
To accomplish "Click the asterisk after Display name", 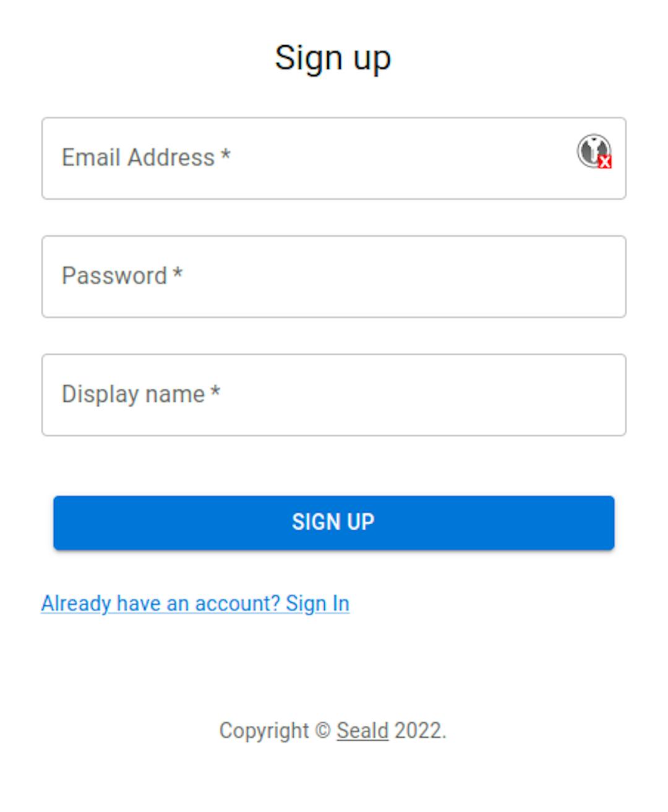I will (x=215, y=391).
